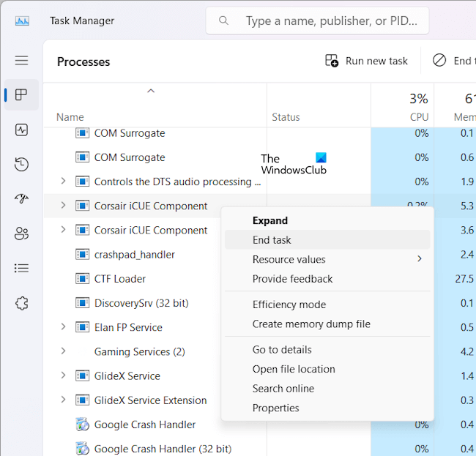The height and width of the screenshot is (456, 476).
Task: Select the CTF Loader process row
Action: tap(120, 279)
